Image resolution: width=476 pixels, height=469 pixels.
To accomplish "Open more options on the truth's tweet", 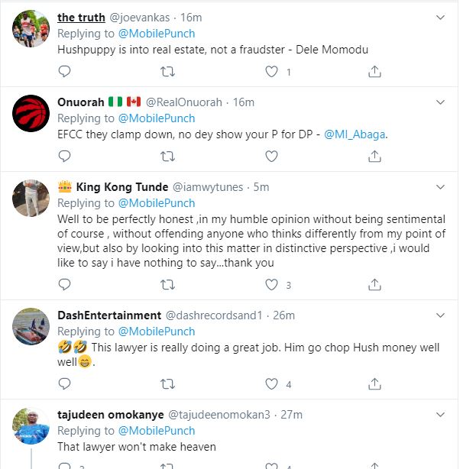I will pos(441,17).
